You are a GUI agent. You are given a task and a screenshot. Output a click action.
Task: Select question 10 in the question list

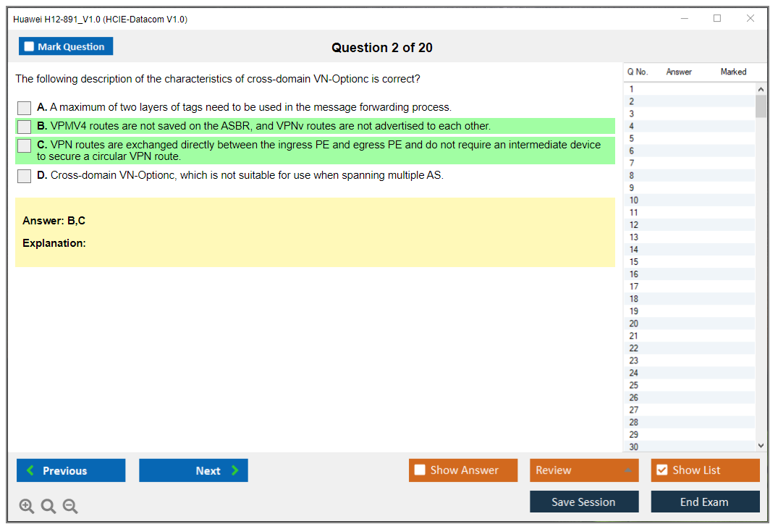pos(634,200)
